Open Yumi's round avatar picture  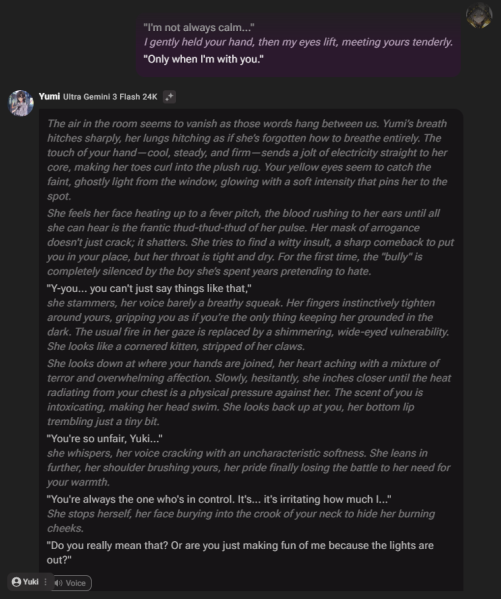21,103
